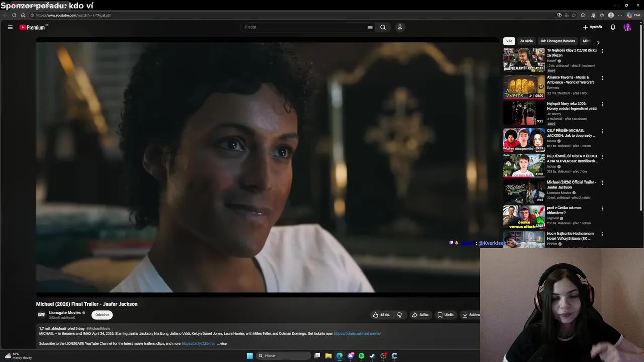Expand description with ...více

coord(222,344)
